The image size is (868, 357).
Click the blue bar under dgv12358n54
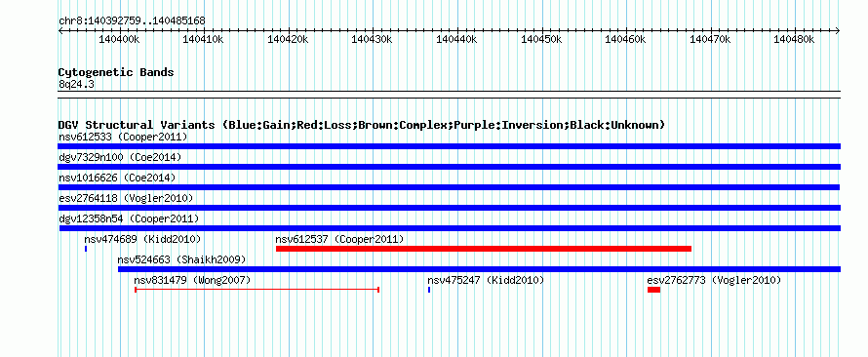(x=450, y=228)
